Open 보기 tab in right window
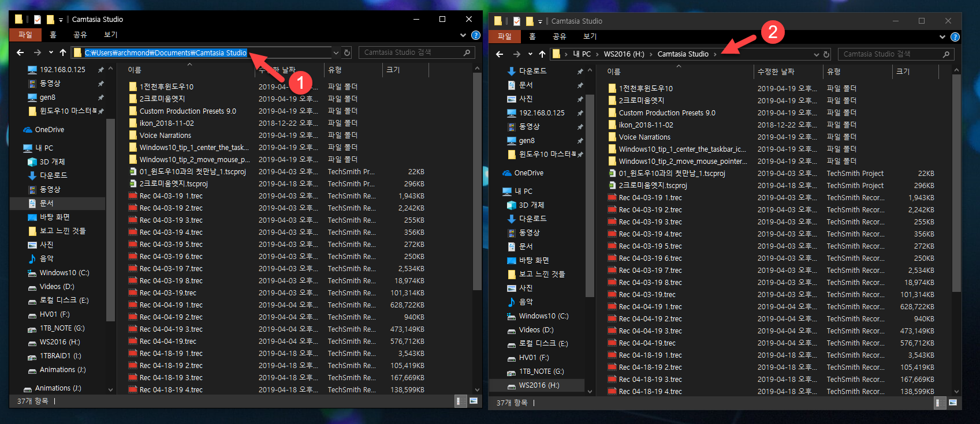The height and width of the screenshot is (424, 980). click(x=590, y=37)
